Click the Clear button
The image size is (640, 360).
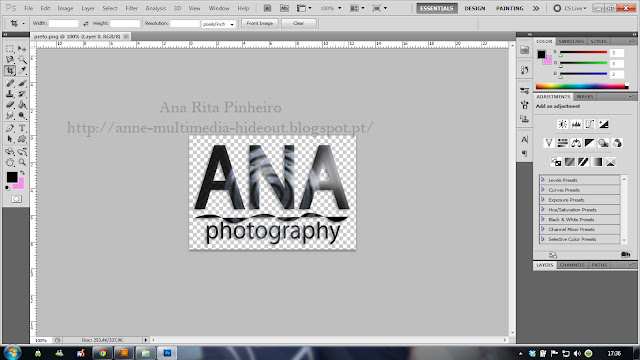[298, 23]
